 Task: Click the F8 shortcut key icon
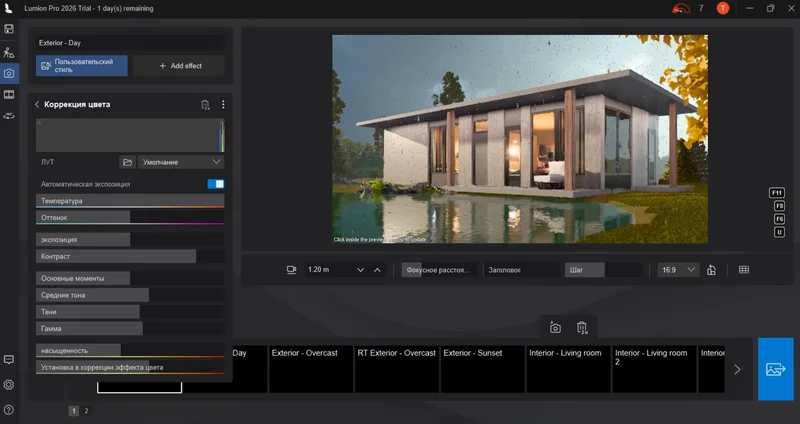pos(779,206)
